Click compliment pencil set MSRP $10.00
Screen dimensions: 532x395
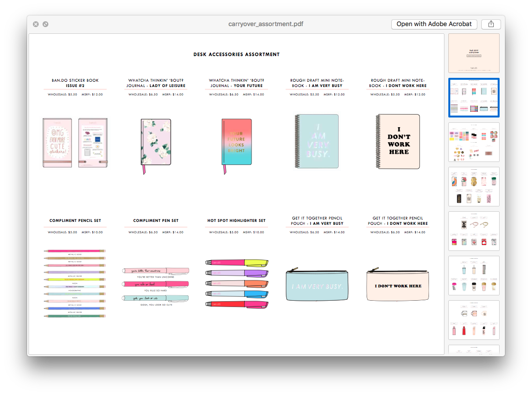pos(92,232)
